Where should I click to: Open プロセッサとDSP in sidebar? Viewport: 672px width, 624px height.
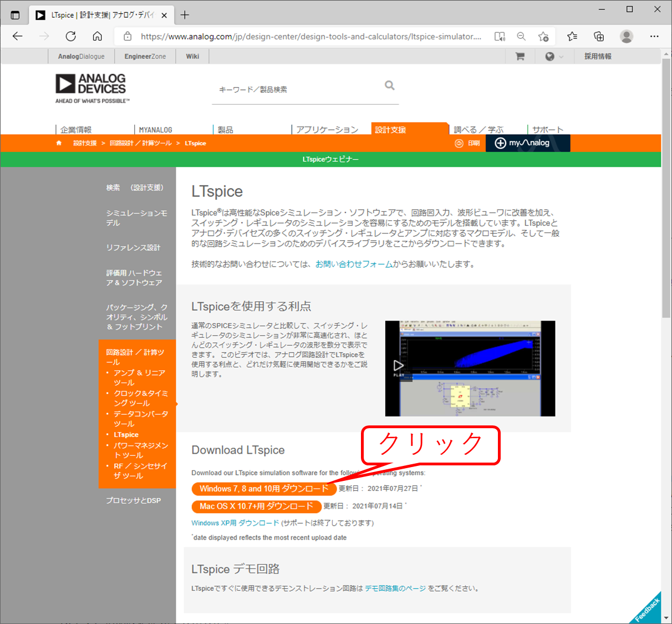133,500
